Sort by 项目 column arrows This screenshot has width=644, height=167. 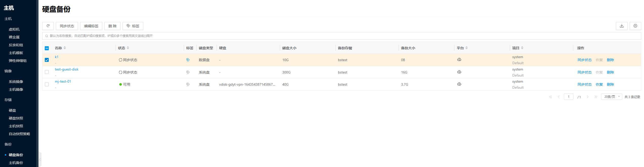522,48
